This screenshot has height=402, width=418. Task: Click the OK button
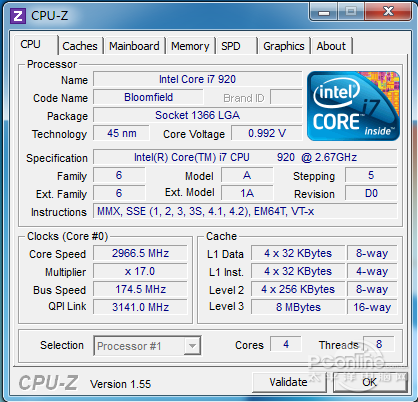pos(370,382)
